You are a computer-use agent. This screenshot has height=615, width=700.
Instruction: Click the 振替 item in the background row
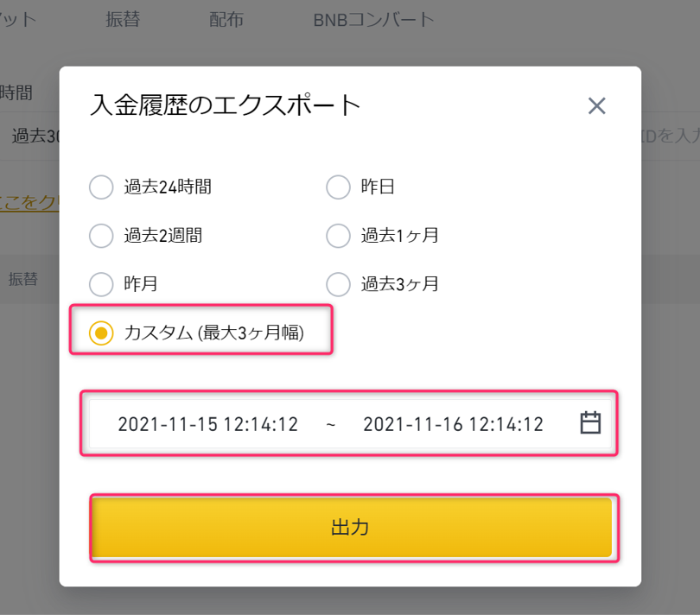point(22,279)
